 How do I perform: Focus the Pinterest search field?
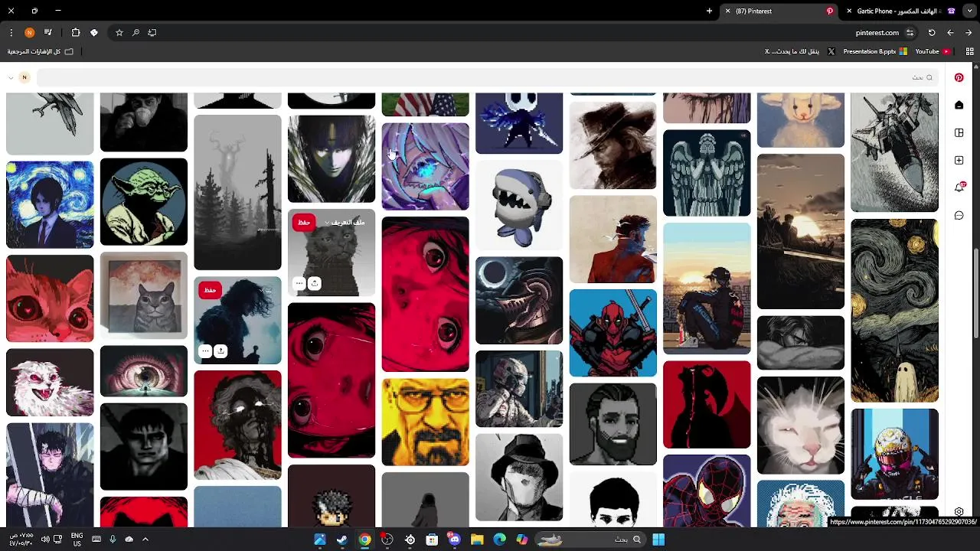(487, 77)
